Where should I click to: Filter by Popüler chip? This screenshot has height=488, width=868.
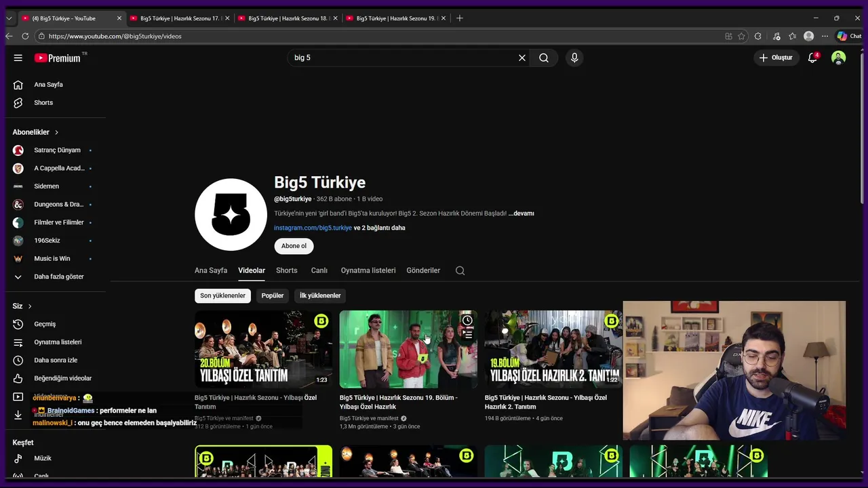coord(273,296)
